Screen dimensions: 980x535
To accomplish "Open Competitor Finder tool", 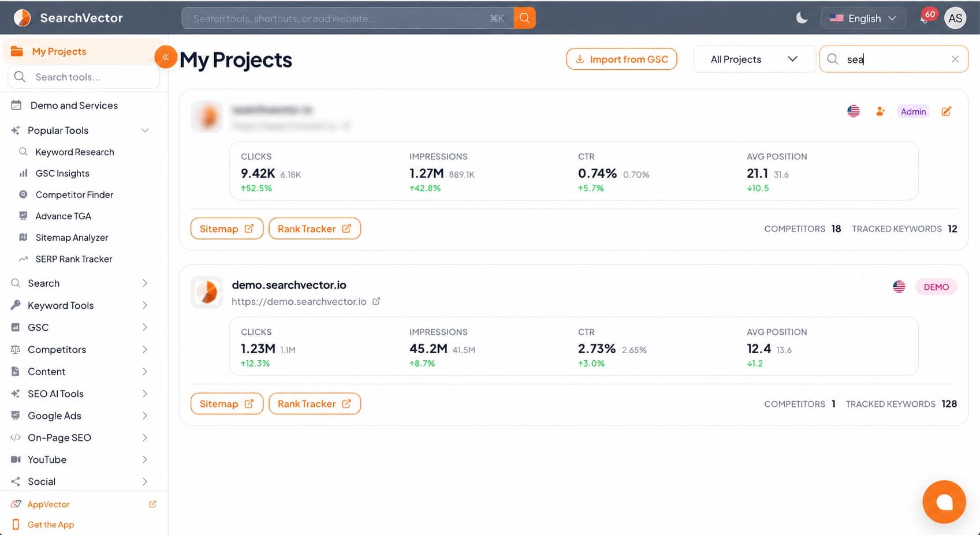I will coord(74,194).
